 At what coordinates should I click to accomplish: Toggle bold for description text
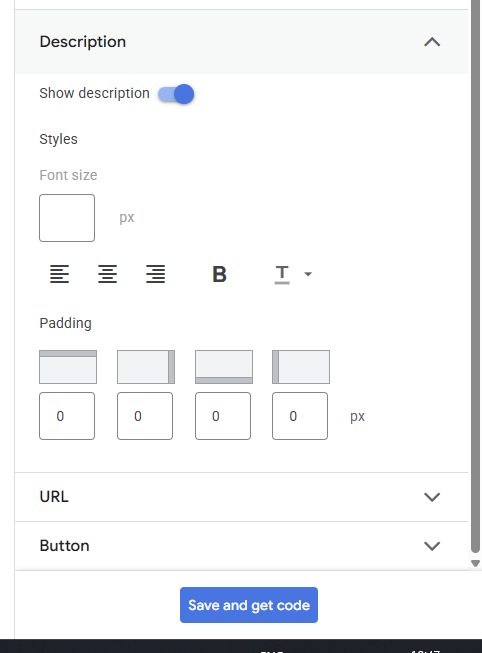pos(220,274)
